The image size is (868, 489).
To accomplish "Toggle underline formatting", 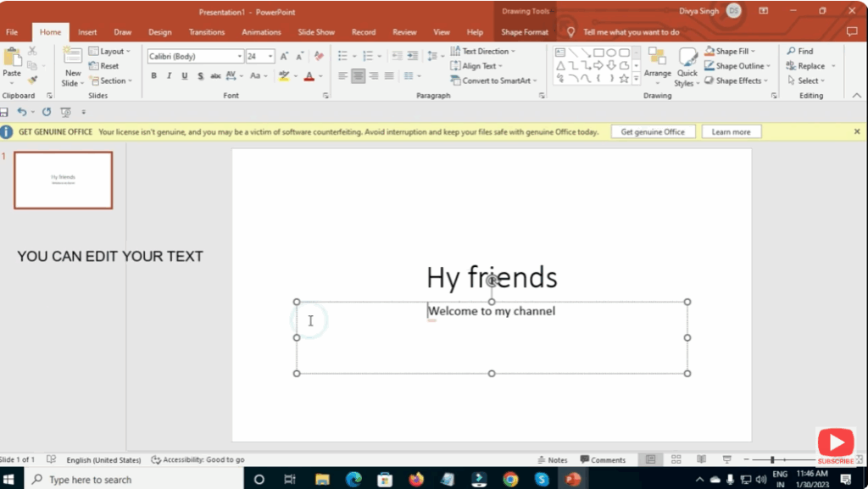I will (184, 75).
